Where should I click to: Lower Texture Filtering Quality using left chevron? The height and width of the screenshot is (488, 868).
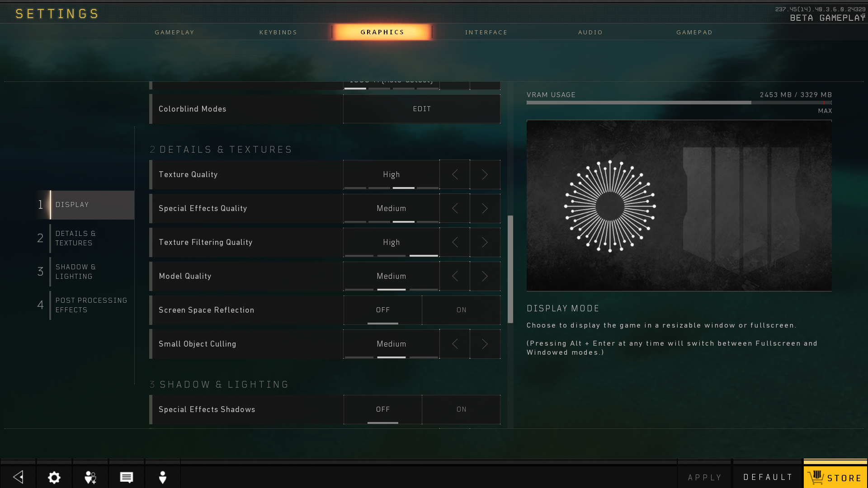coord(455,242)
